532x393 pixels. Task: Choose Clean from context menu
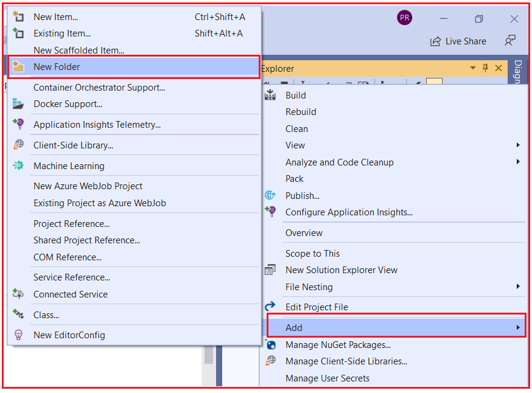coord(394,129)
